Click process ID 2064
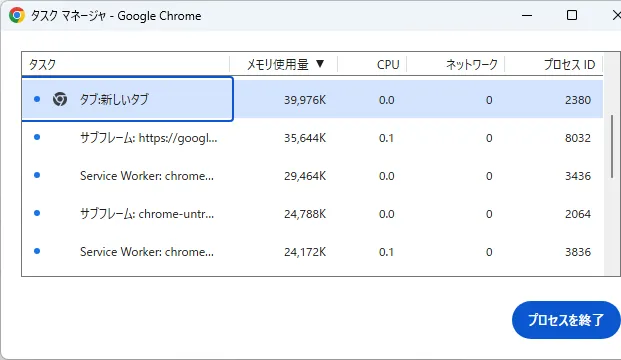Image resolution: width=621 pixels, height=360 pixels. click(x=578, y=214)
